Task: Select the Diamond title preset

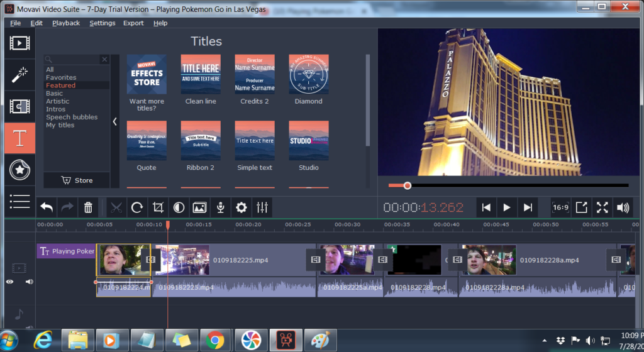Action: pos(308,74)
